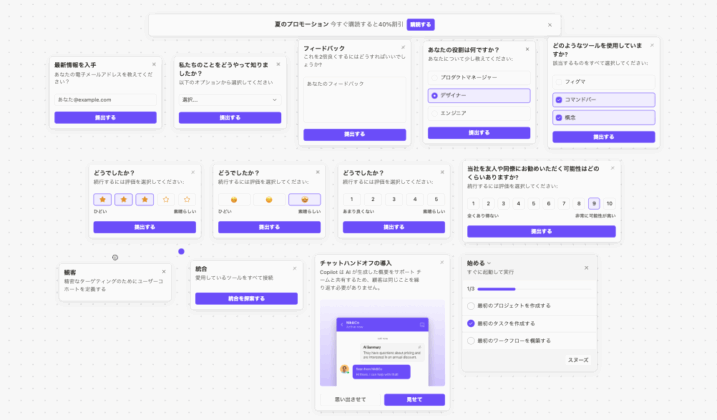This screenshot has height=420, width=717.
Task: Select the fifth star next to 素晴らしい
Action: point(187,199)
